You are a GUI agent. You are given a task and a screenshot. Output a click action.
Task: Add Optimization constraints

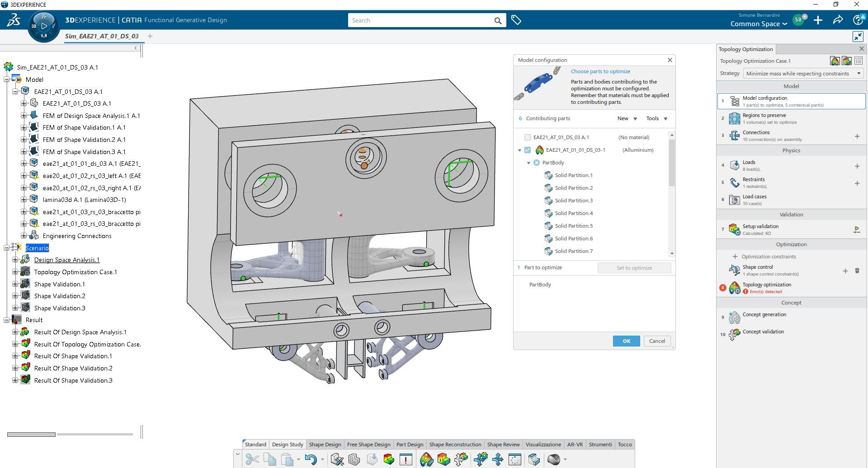764,257
